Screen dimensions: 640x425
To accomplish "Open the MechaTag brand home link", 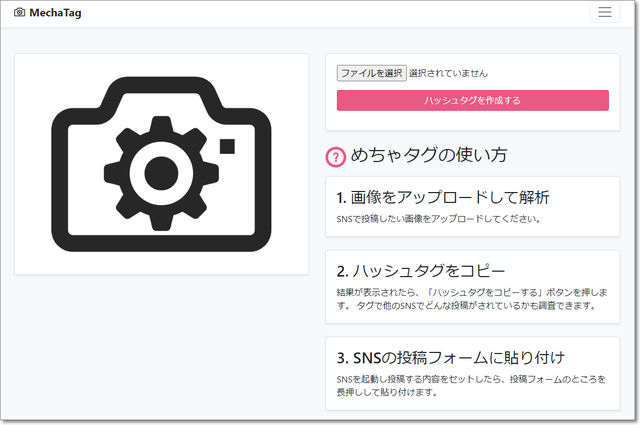I will 56,13.
